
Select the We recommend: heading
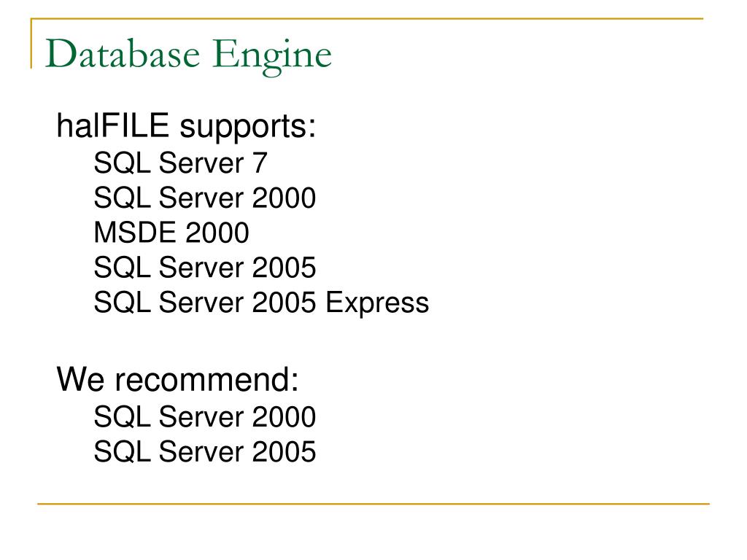click(x=178, y=379)
